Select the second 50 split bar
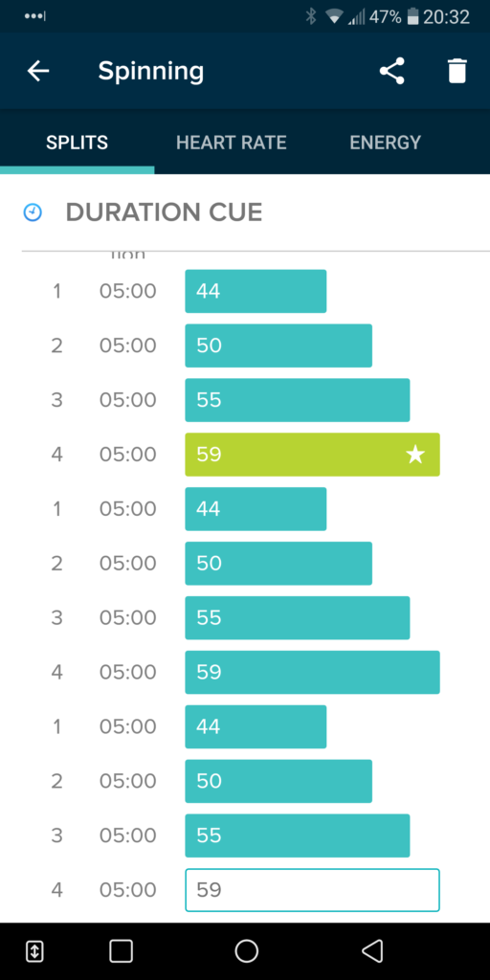 [278, 564]
